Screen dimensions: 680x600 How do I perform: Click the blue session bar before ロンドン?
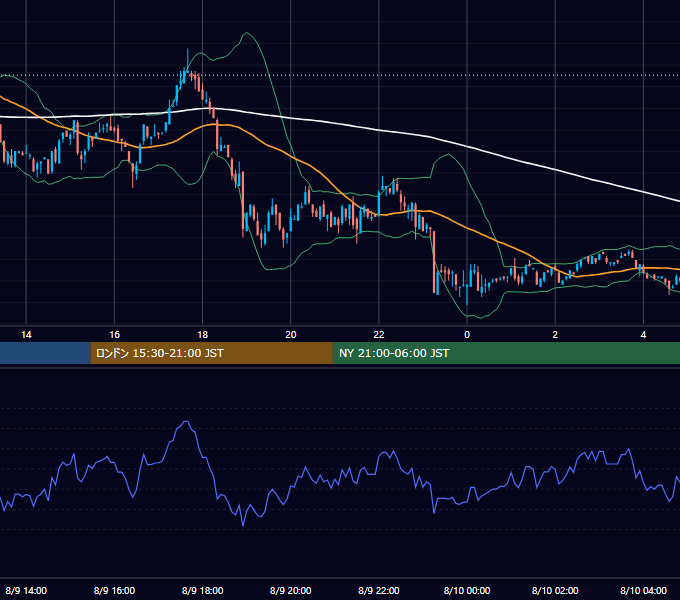(x=45, y=353)
